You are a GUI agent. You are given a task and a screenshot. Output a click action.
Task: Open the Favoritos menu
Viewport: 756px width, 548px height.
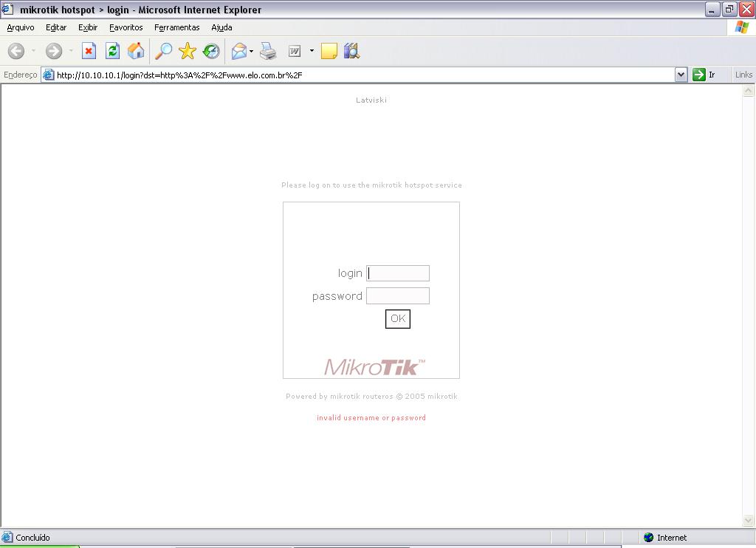[126, 27]
